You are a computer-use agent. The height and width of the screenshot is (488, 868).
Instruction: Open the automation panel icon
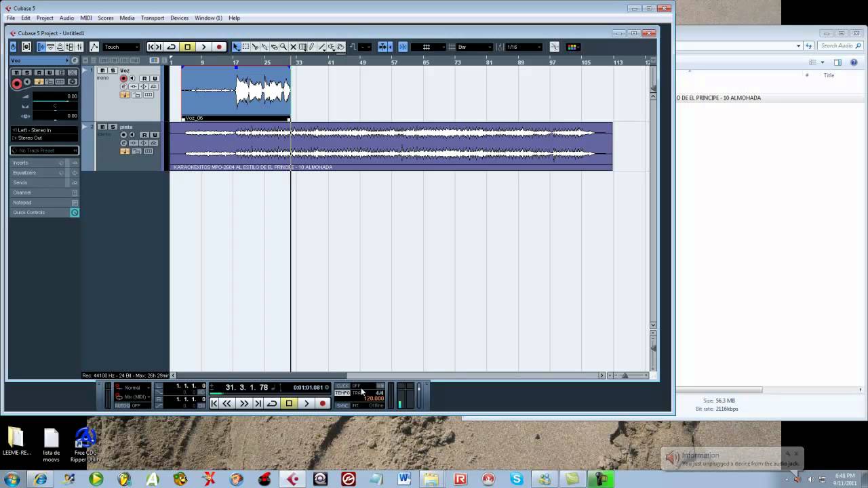click(94, 47)
